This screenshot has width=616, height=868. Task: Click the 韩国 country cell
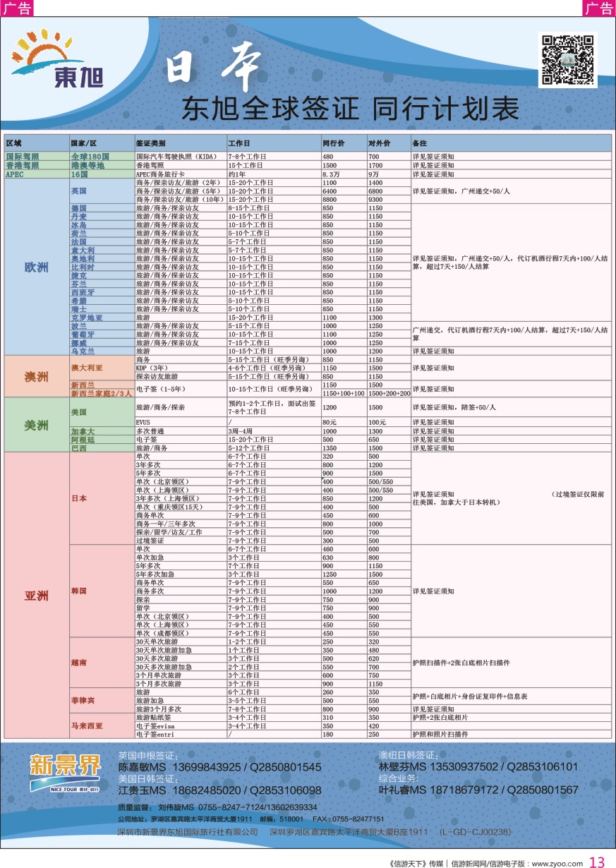pyautogui.click(x=102, y=591)
